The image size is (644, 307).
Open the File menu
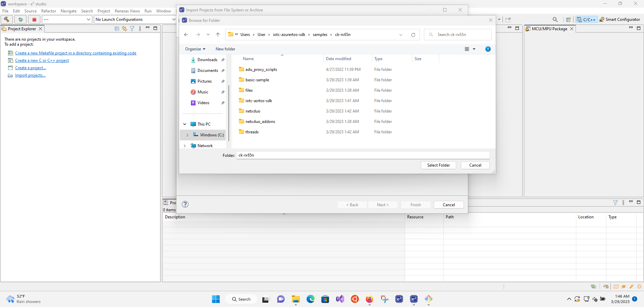[x=5, y=11]
